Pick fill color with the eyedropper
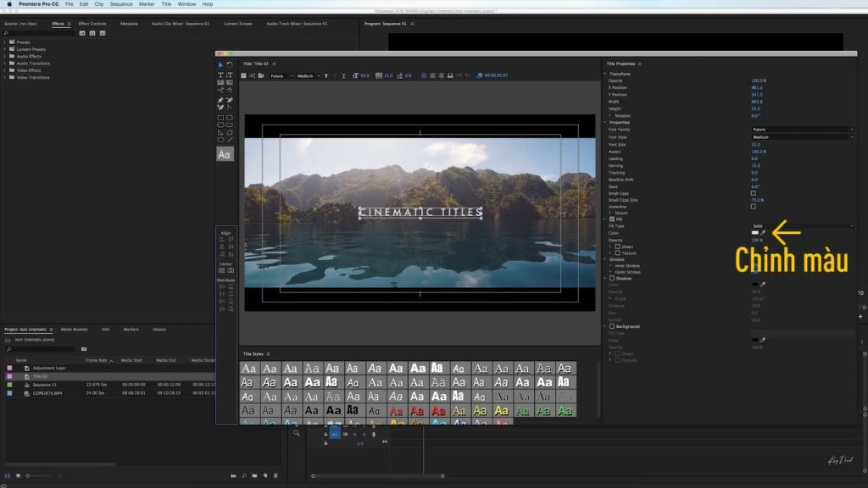This screenshot has width=868, height=488. (x=763, y=233)
